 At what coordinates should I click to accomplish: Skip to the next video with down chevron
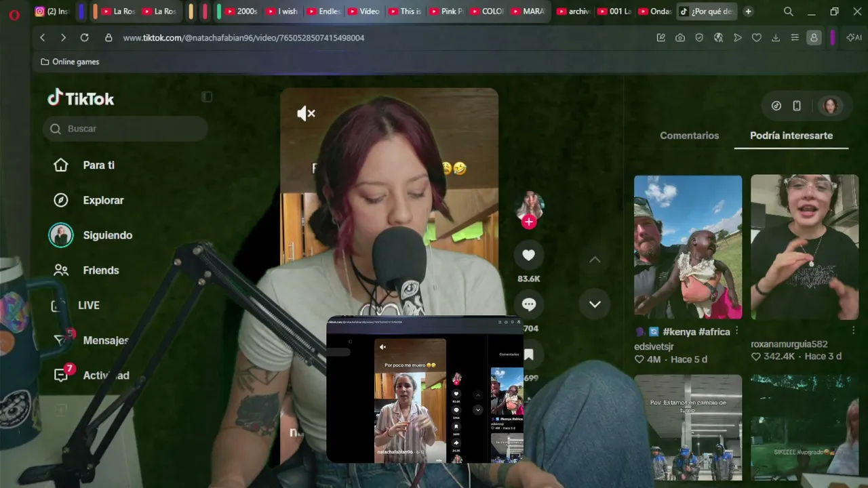(x=595, y=304)
